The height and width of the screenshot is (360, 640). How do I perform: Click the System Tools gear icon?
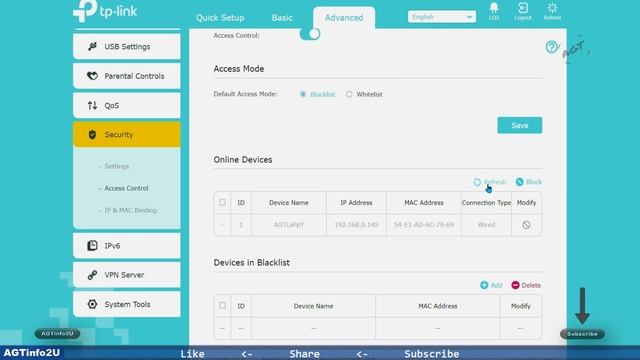(92, 304)
